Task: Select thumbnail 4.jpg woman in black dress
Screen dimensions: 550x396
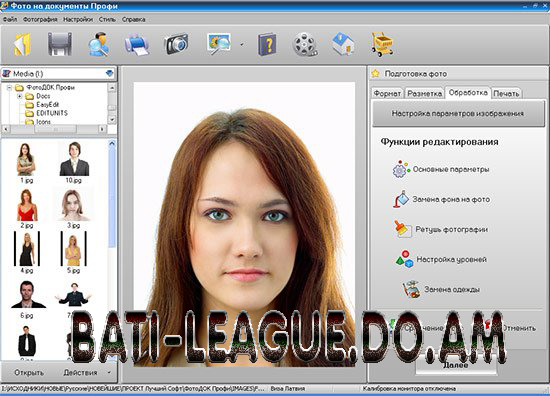Action: [27, 252]
